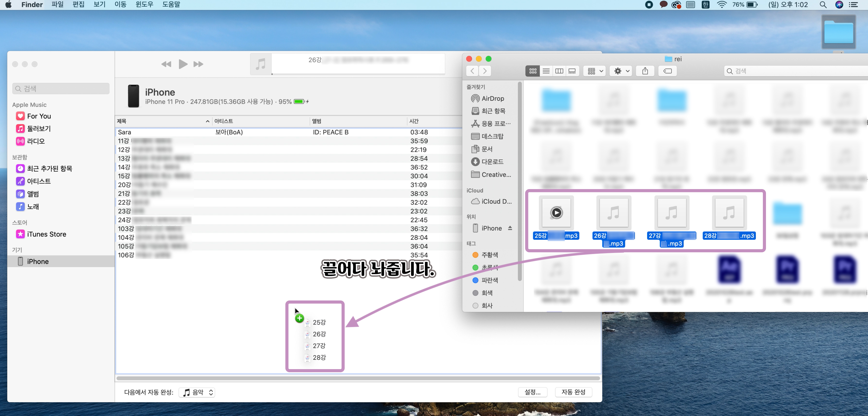Click the Finder edit tags icon
Image resolution: width=868 pixels, height=416 pixels.
667,71
